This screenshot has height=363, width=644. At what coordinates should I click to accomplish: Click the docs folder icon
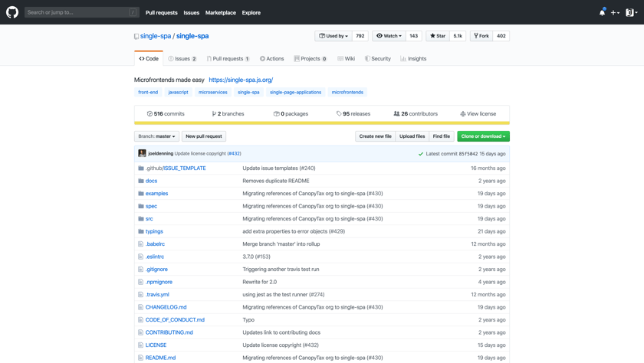pyautogui.click(x=141, y=181)
